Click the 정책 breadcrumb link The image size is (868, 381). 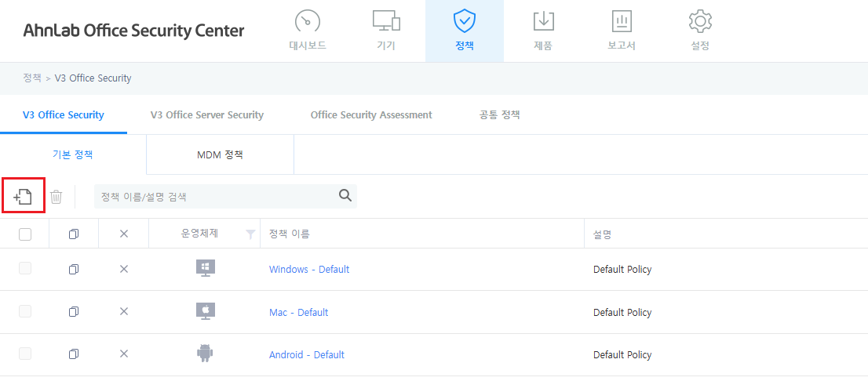(x=32, y=78)
